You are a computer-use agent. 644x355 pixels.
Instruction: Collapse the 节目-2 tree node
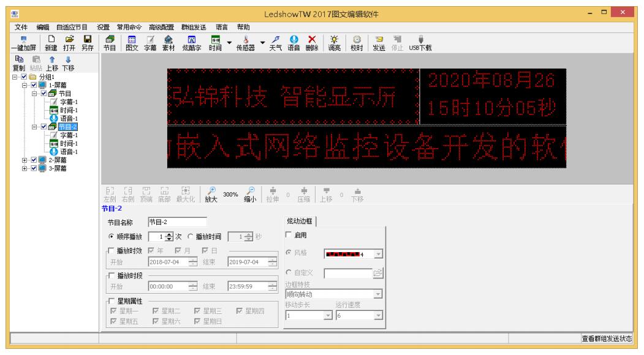(34, 127)
